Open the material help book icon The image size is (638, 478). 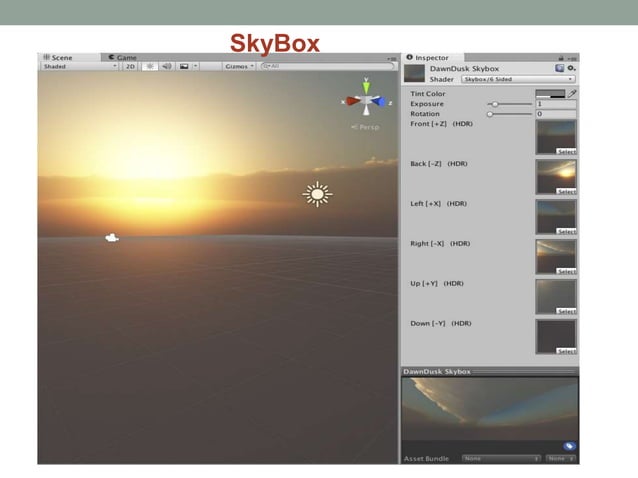[560, 68]
